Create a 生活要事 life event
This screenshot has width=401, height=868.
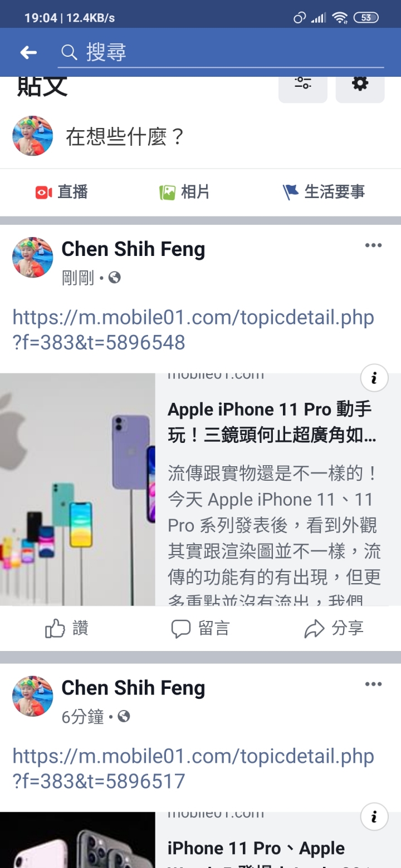324,192
